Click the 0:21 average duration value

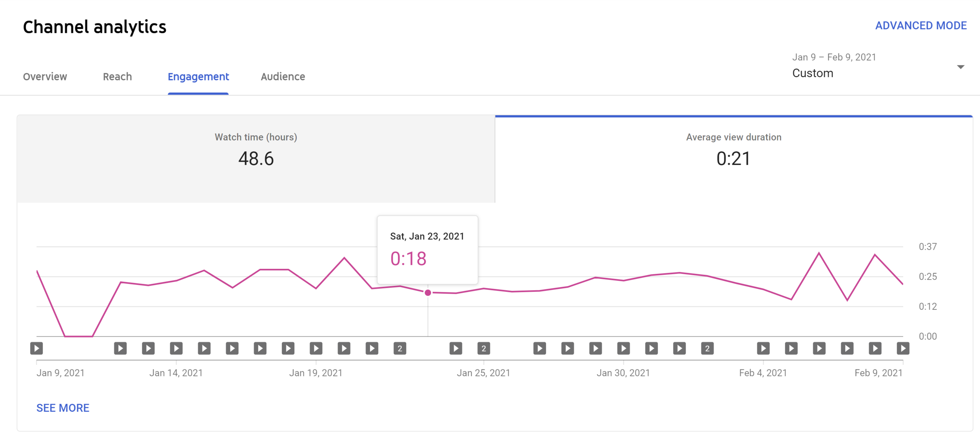733,159
